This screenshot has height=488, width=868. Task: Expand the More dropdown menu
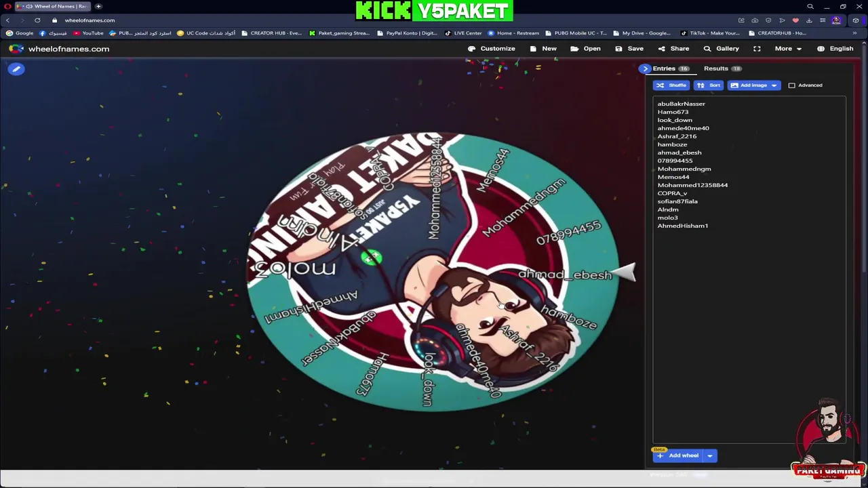788,49
